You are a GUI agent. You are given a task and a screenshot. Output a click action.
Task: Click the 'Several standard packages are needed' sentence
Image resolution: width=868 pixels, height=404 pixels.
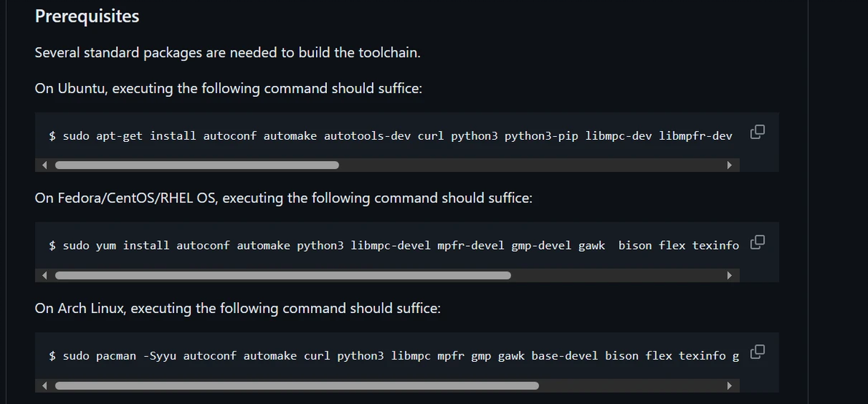227,53
